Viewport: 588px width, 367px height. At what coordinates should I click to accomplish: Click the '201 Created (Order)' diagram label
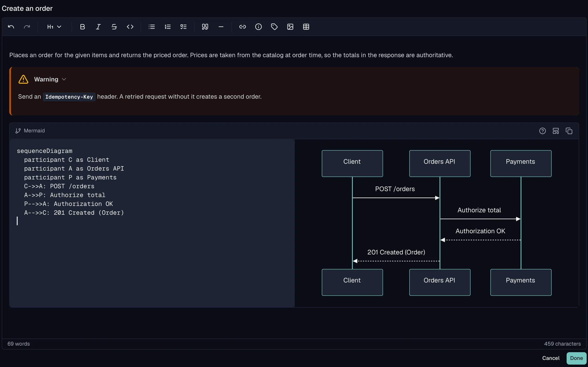coord(396,252)
